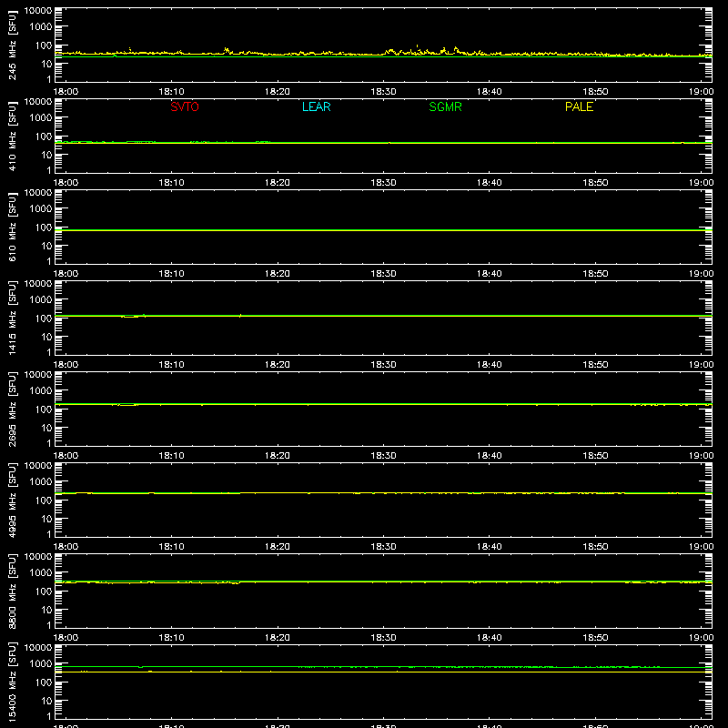Click the 100 tick of the 610 MHz panel
The height and width of the screenshot is (728, 728).
(44, 227)
